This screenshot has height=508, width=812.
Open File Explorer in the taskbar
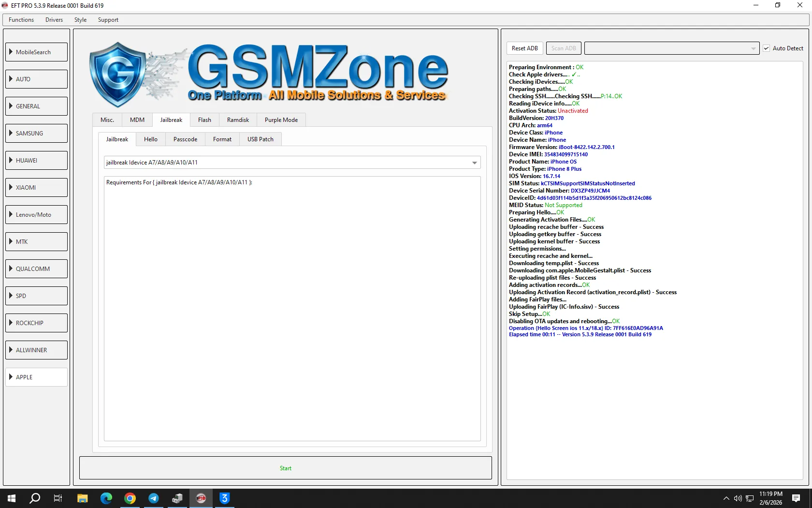point(83,498)
